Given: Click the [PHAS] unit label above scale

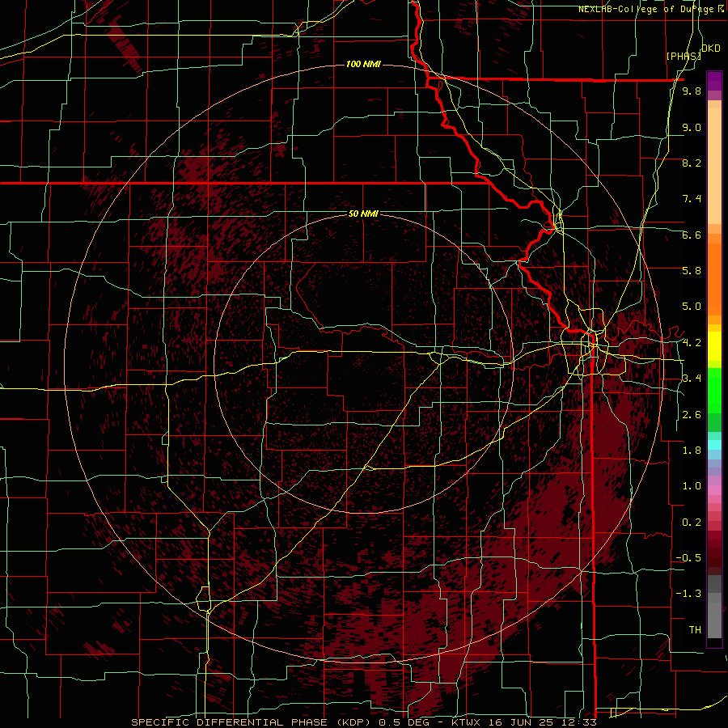Looking at the screenshot, I should coord(684,56).
